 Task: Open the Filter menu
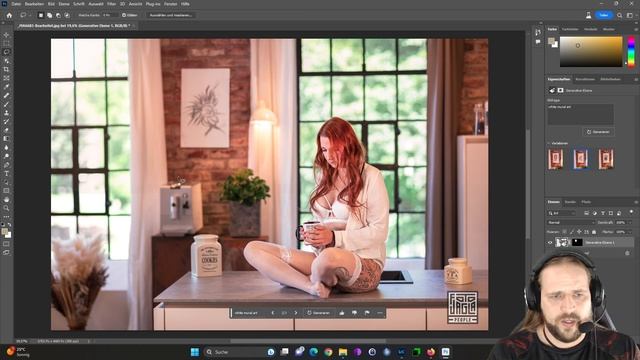pyautogui.click(x=111, y=4)
